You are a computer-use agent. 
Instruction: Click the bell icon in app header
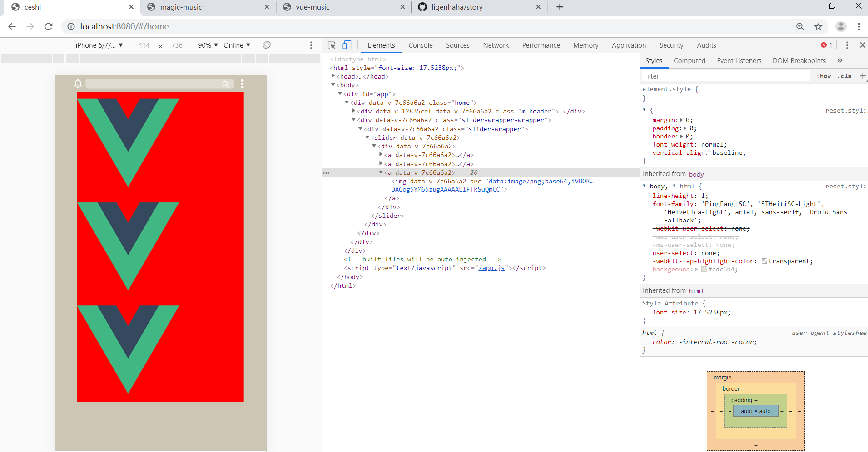78,84
